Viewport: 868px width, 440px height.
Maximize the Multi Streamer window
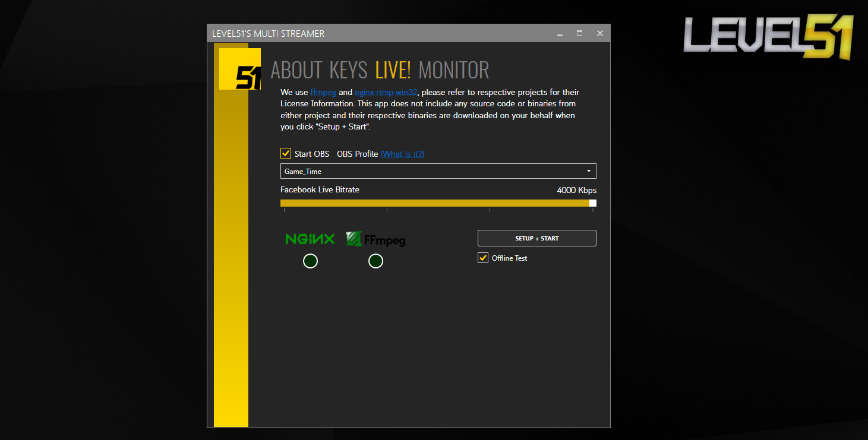pos(580,34)
